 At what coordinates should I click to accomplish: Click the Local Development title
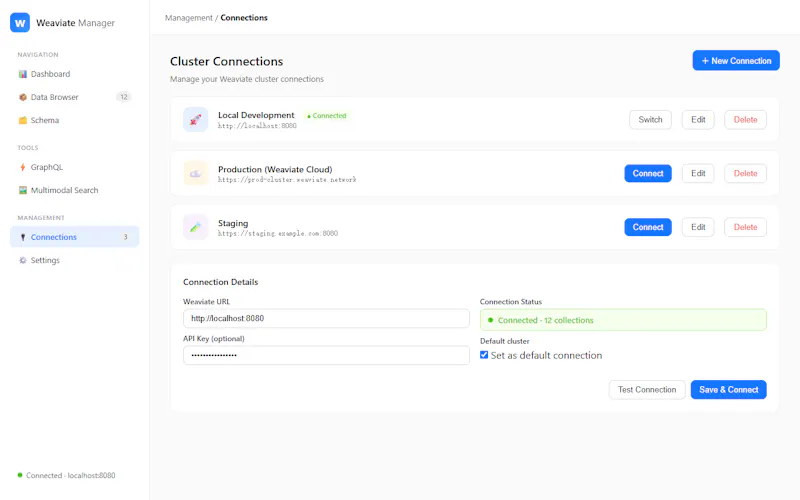coord(256,115)
